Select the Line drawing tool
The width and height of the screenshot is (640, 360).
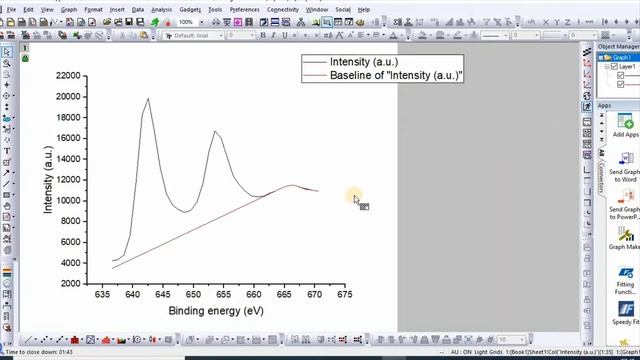[7, 184]
